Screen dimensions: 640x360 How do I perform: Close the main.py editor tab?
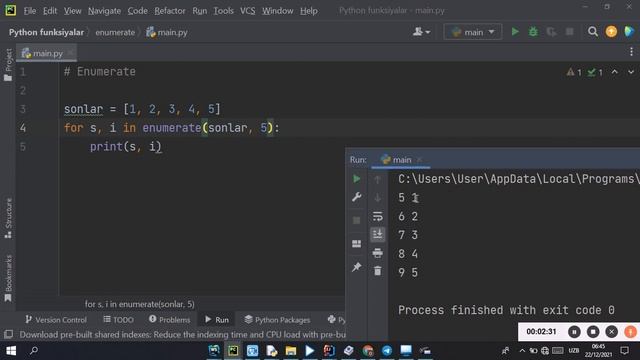coord(70,53)
